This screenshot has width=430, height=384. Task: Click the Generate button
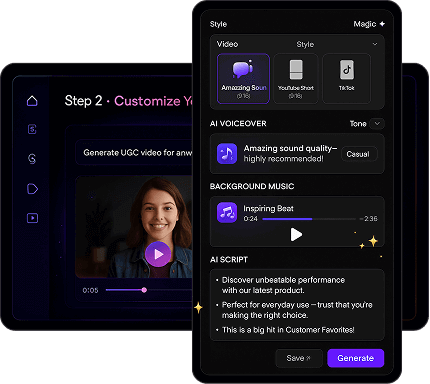pos(356,358)
